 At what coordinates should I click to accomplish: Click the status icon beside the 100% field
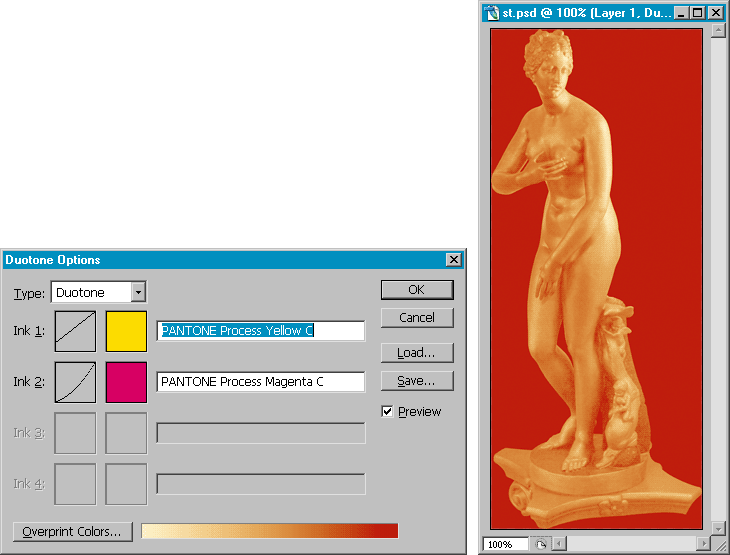tap(541, 544)
